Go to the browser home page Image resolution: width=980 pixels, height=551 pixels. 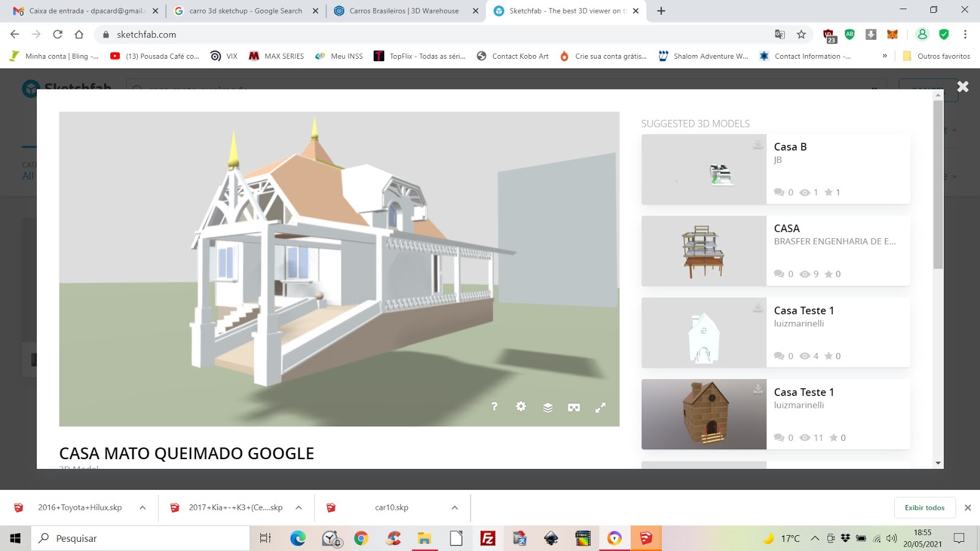(x=79, y=34)
